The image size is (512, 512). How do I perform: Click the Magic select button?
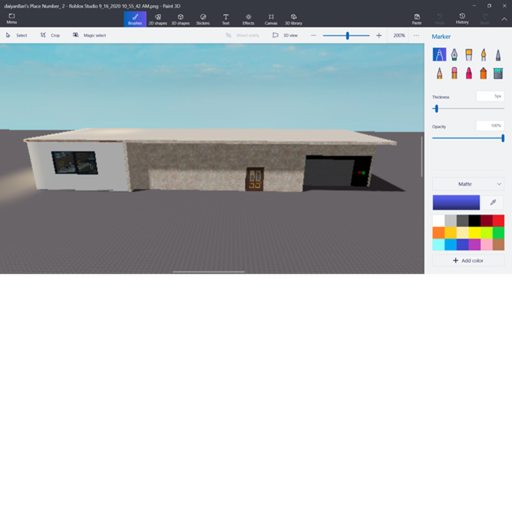pyautogui.click(x=89, y=35)
